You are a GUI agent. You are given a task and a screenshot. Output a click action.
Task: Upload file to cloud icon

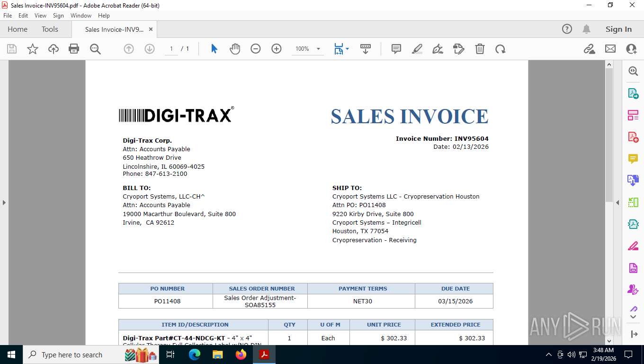tap(54, 49)
